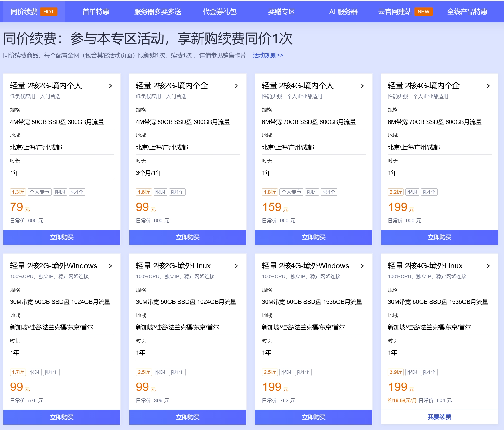
Task: Buy the 159元 2核4G-境内个人 plan
Action: (x=314, y=237)
